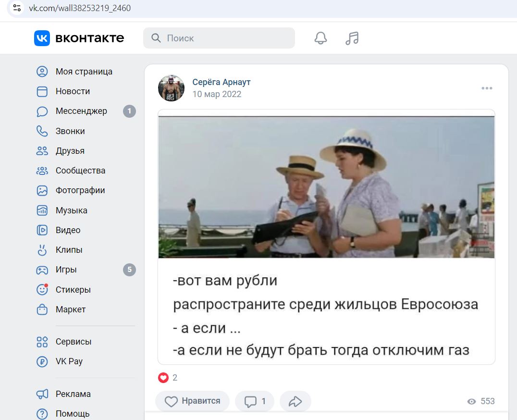Open the post date 10 мар 2022

[217, 94]
